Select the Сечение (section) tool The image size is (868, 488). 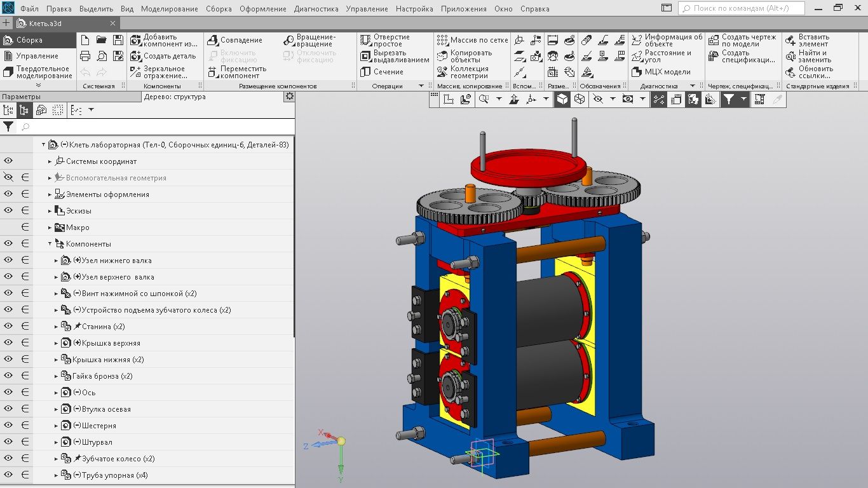pos(381,72)
